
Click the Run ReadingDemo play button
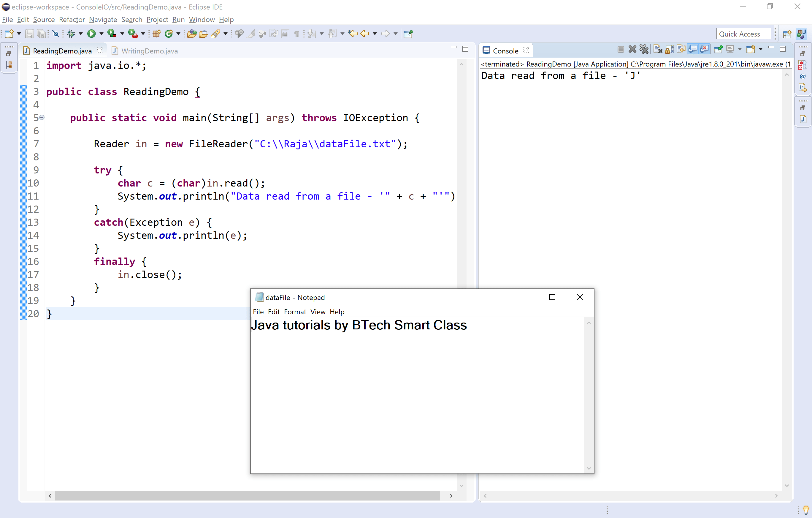pos(91,33)
